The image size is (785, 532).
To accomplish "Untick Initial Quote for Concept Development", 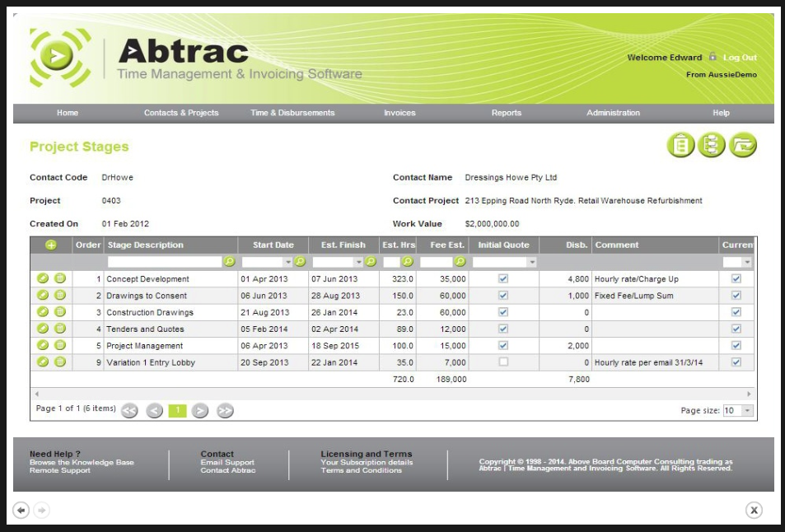I will (x=503, y=278).
